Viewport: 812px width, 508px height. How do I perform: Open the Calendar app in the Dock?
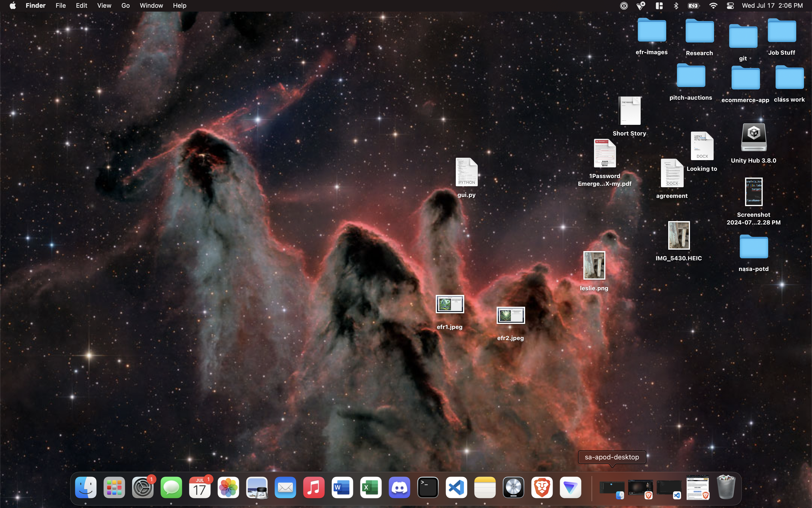200,487
